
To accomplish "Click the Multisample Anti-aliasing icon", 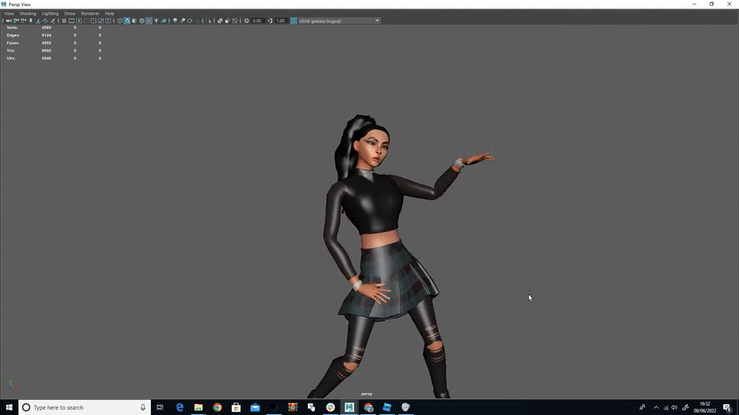I will pos(190,21).
